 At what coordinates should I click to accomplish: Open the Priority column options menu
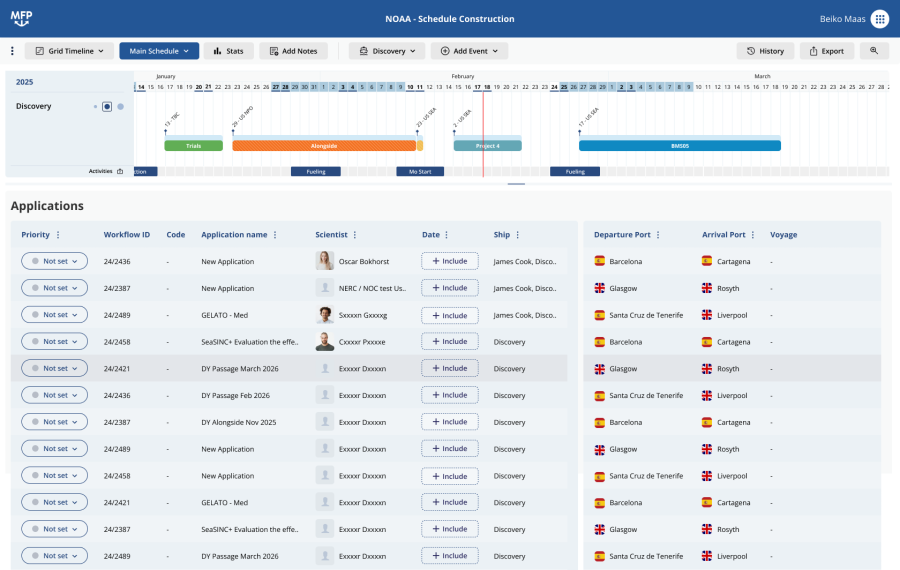click(x=58, y=235)
